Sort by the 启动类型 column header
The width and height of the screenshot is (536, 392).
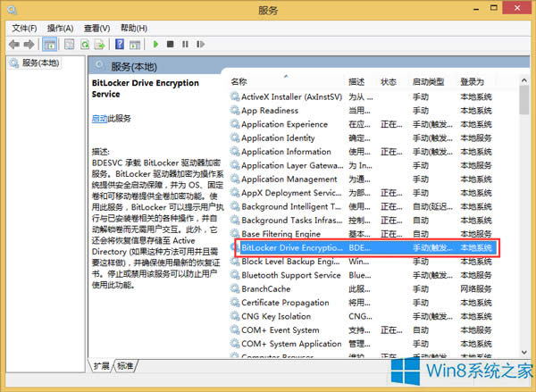click(429, 82)
